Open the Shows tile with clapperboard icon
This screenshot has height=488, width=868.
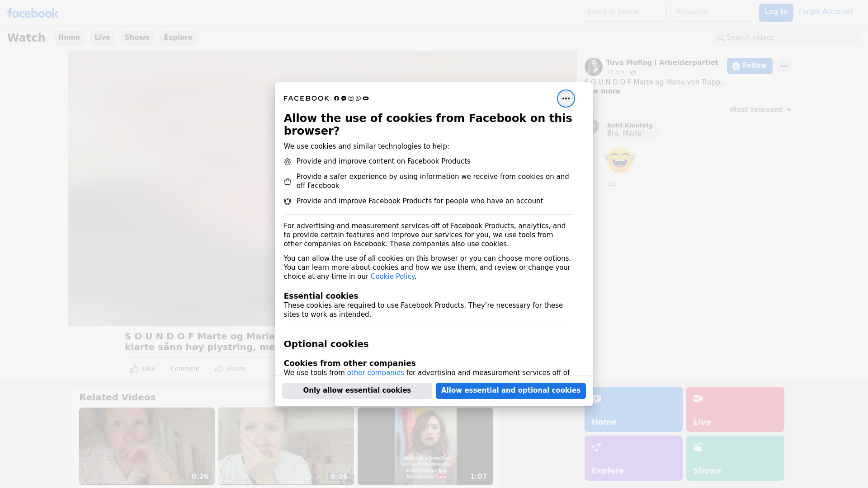[x=735, y=458]
